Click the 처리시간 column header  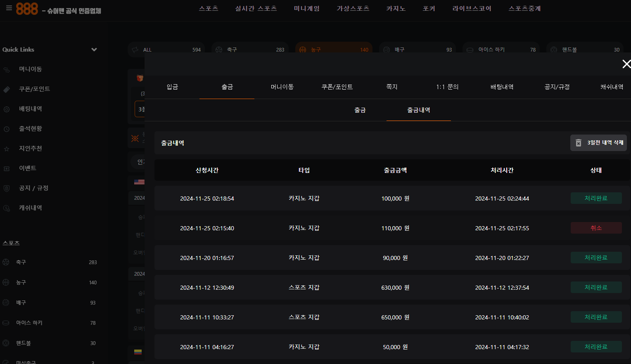click(x=502, y=170)
